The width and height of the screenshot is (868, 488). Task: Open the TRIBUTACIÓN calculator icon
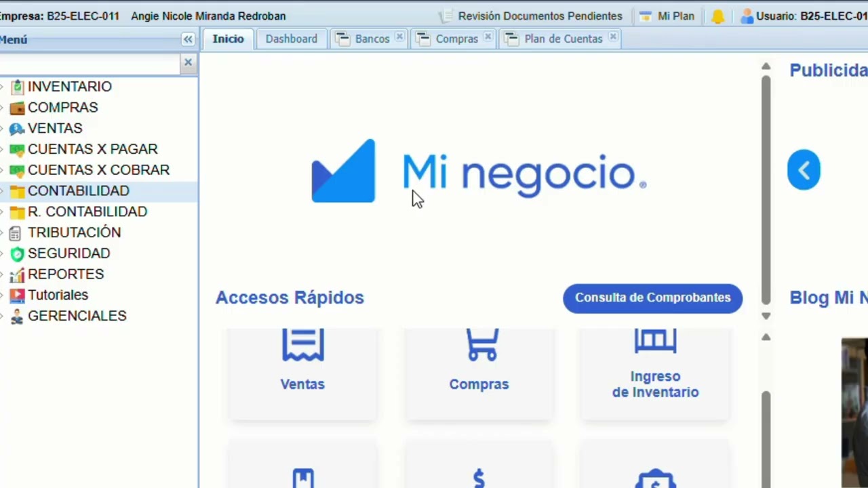(15, 233)
